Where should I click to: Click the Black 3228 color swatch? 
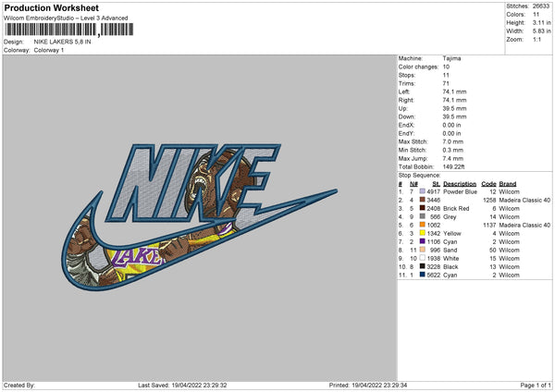pyautogui.click(x=423, y=266)
